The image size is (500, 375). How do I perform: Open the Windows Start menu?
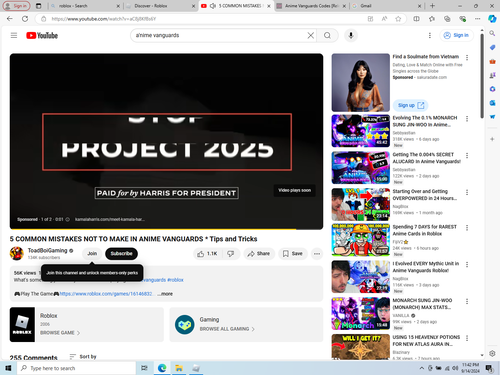[8, 368]
